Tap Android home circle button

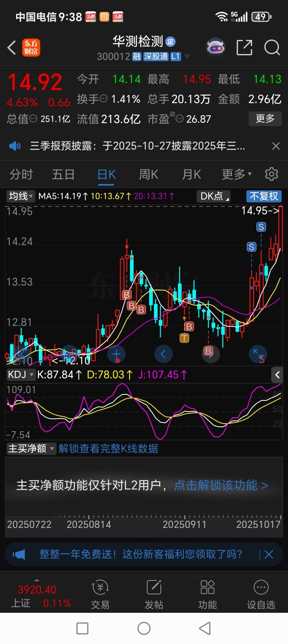[144, 628]
